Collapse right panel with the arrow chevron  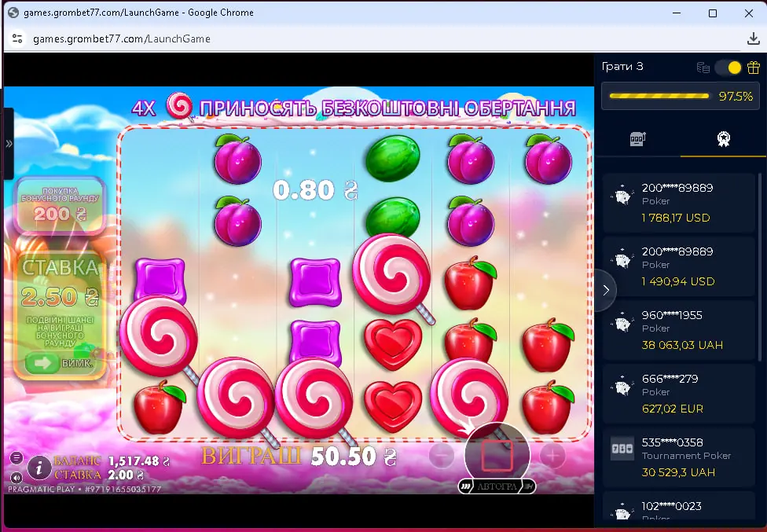click(605, 290)
